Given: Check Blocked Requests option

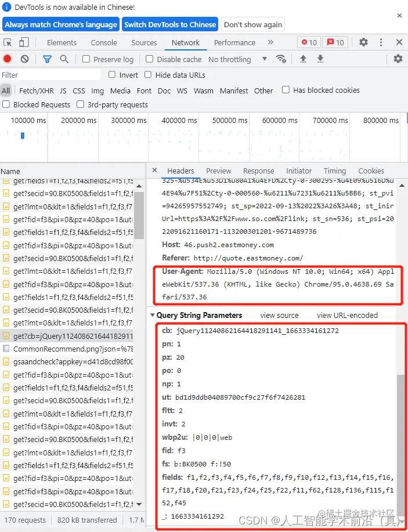Looking at the screenshot, I should click(6, 104).
